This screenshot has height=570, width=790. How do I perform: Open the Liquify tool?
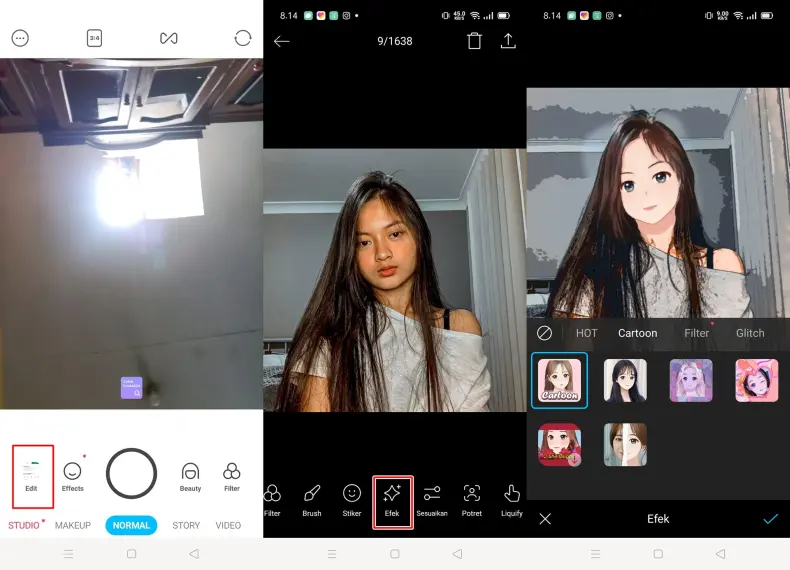click(x=512, y=500)
